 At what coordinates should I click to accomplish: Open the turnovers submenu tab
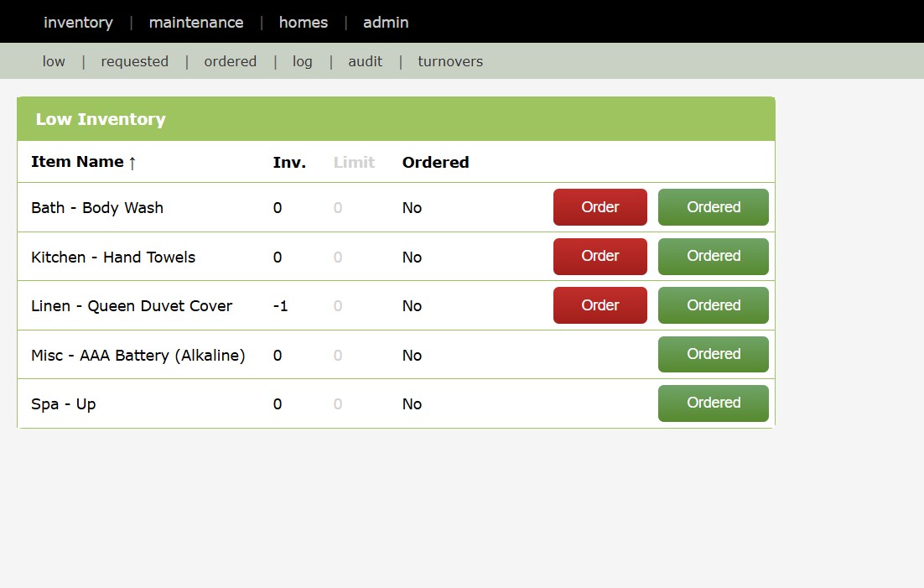[450, 61]
